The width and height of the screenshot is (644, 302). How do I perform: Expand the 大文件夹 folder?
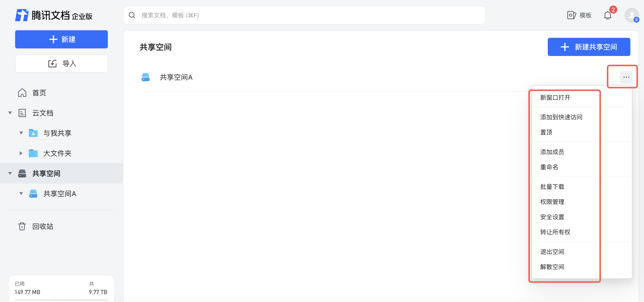pyautogui.click(x=21, y=153)
